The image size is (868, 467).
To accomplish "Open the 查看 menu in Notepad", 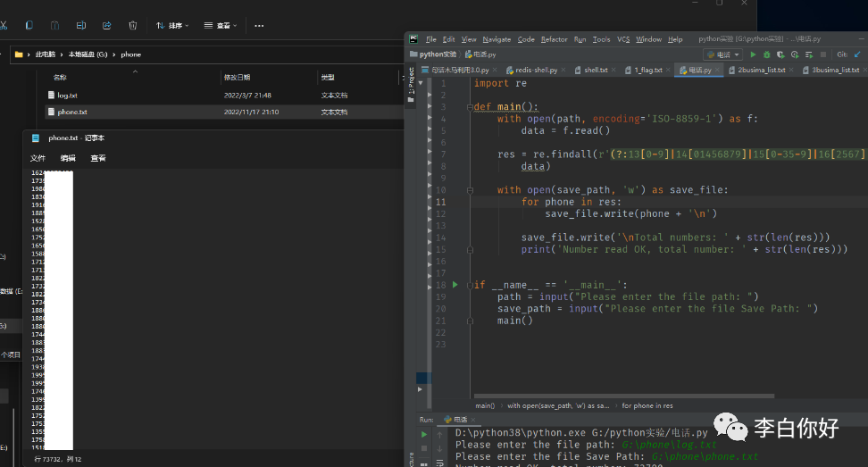I will [98, 158].
